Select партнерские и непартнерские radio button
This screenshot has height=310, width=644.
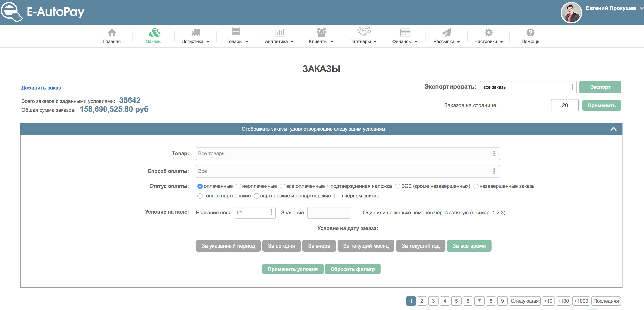coord(256,196)
